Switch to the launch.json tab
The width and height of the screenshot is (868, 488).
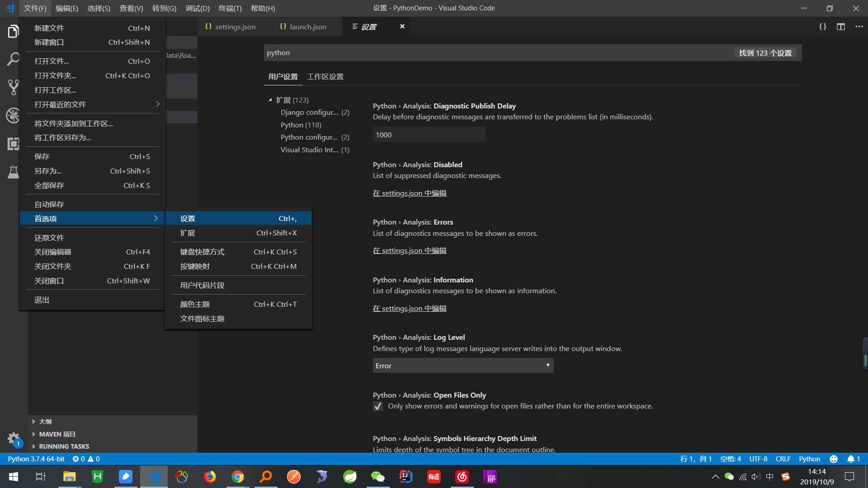307,27
